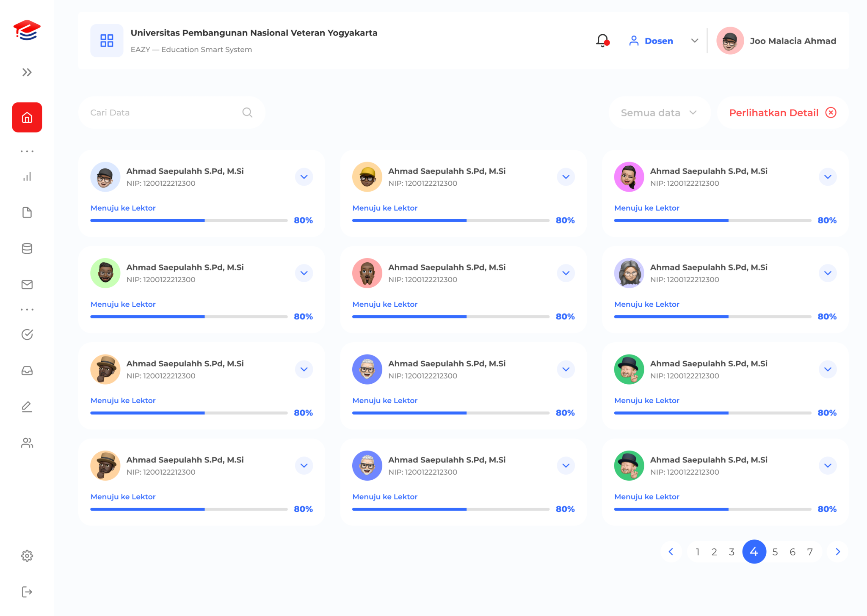Click the pen edit icon in sidebar
This screenshot has width=867, height=616.
27,406
